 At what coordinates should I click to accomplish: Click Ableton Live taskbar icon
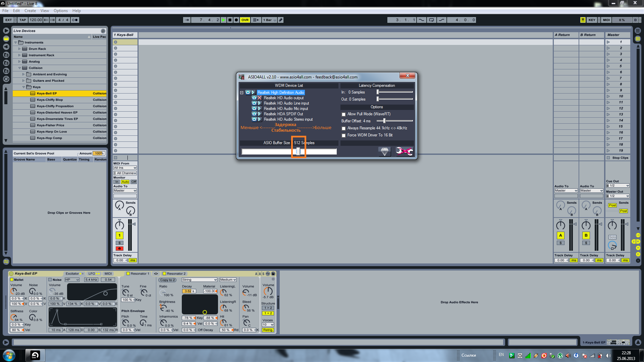click(35, 355)
